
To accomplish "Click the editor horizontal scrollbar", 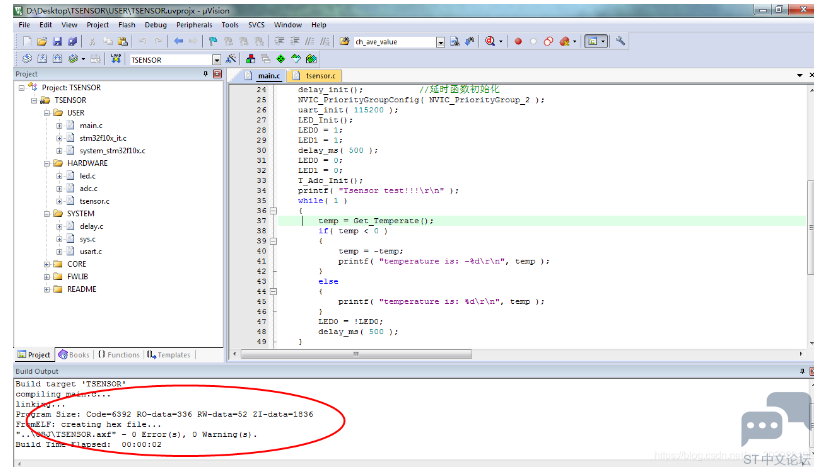I will (517, 354).
